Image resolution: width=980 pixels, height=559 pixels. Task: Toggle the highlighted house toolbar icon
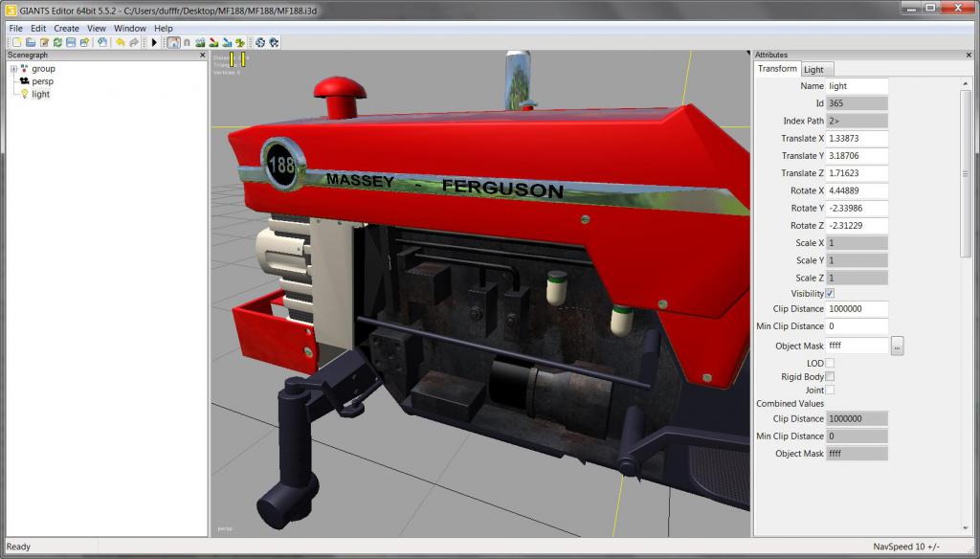(173, 42)
